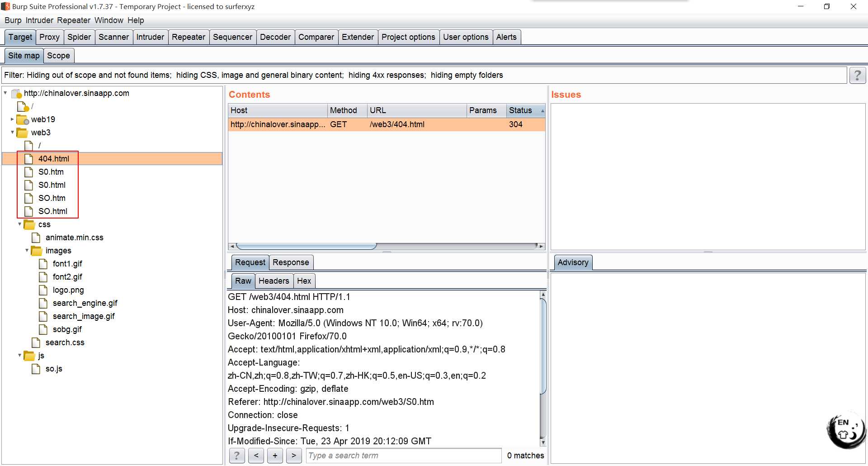
Task: Select font2.gif in the tree
Action: (67, 277)
